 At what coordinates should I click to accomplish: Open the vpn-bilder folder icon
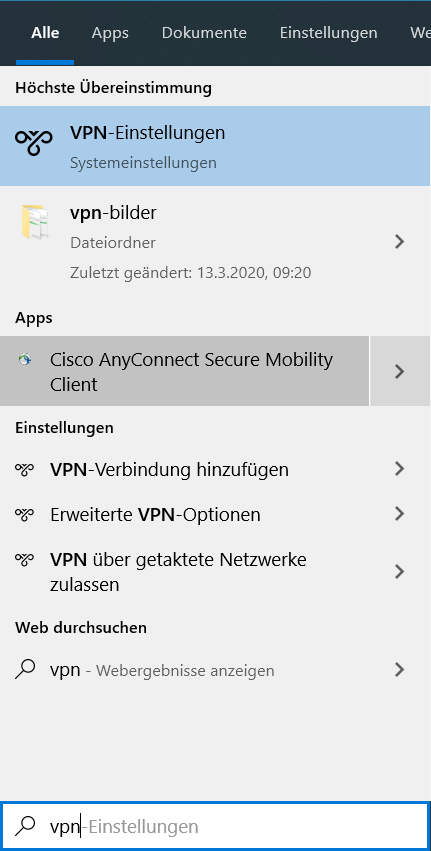tap(35, 222)
